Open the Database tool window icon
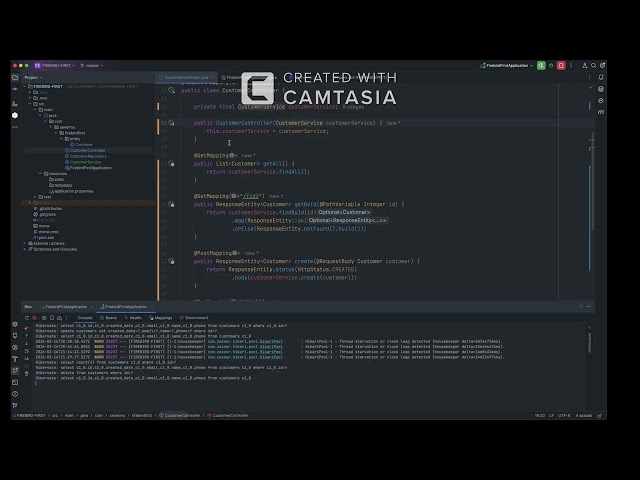Screen dimensions: 640x480 (x=601, y=89)
